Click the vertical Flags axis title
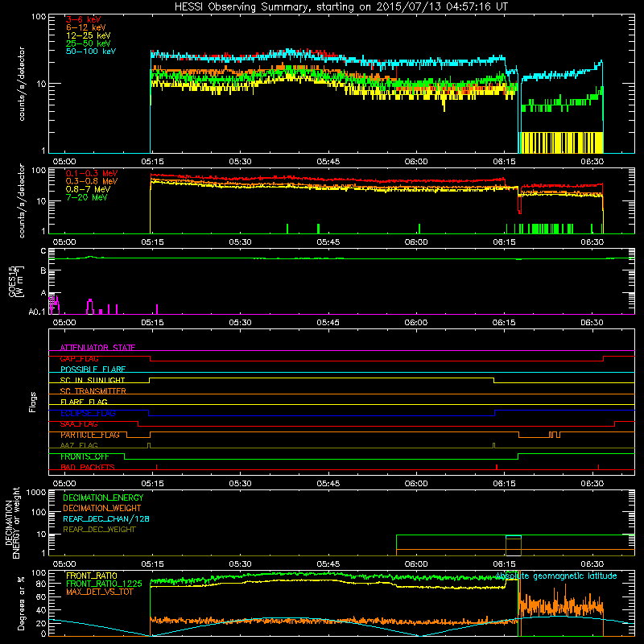 [x=33, y=402]
